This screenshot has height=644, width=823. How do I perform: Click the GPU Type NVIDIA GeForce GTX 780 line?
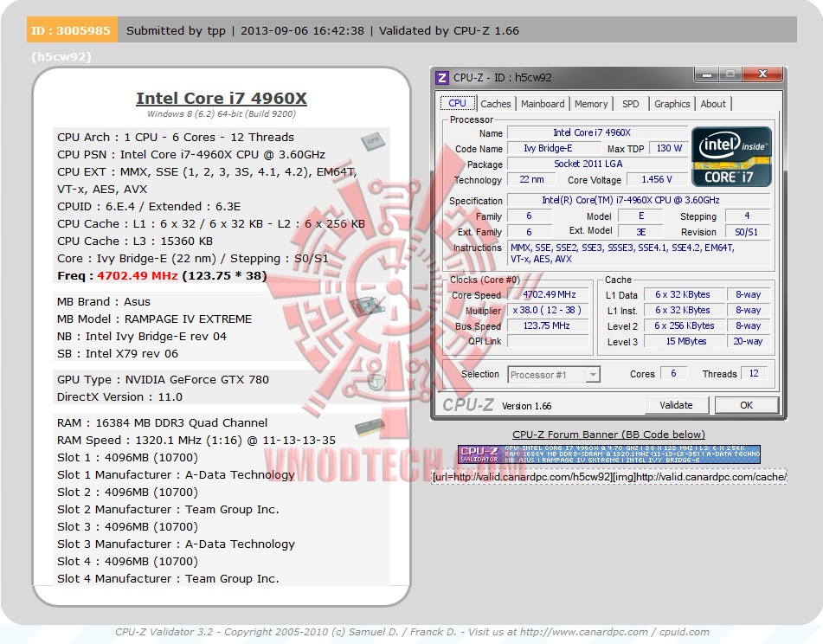tap(163, 379)
